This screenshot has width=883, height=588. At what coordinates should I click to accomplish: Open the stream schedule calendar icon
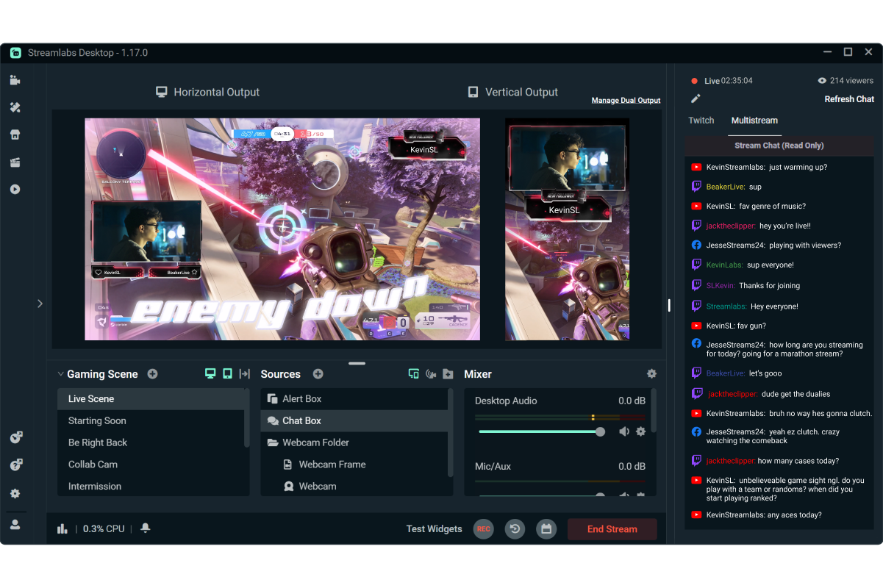[x=546, y=529]
